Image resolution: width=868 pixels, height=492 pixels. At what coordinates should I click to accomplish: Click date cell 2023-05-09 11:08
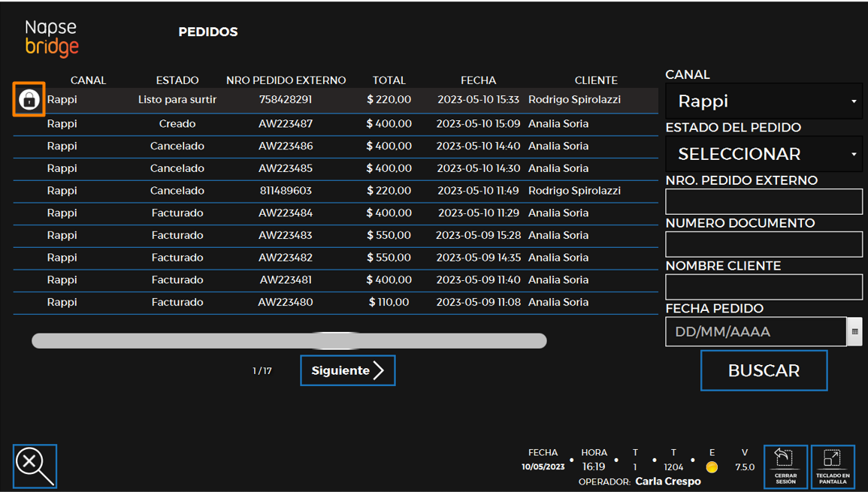point(478,302)
